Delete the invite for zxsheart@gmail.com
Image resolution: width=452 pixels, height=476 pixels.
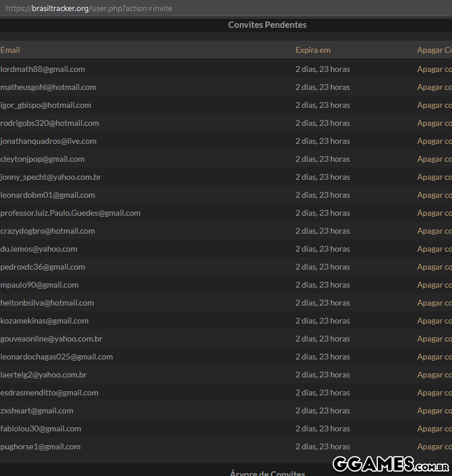click(434, 410)
